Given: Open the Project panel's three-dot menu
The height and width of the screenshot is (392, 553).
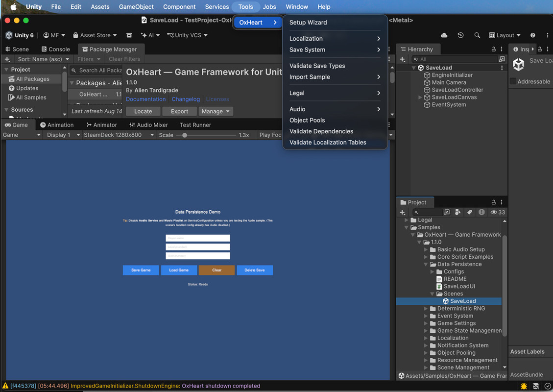Looking at the screenshot, I should (x=502, y=202).
